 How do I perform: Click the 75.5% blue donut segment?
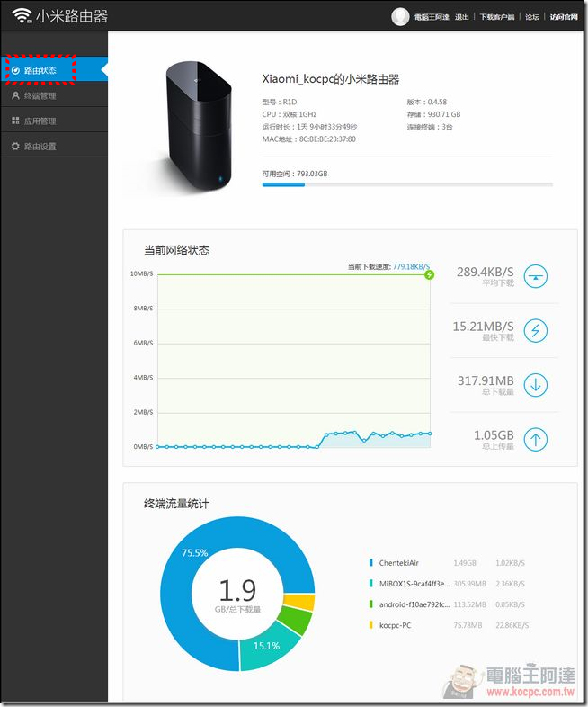pos(194,553)
